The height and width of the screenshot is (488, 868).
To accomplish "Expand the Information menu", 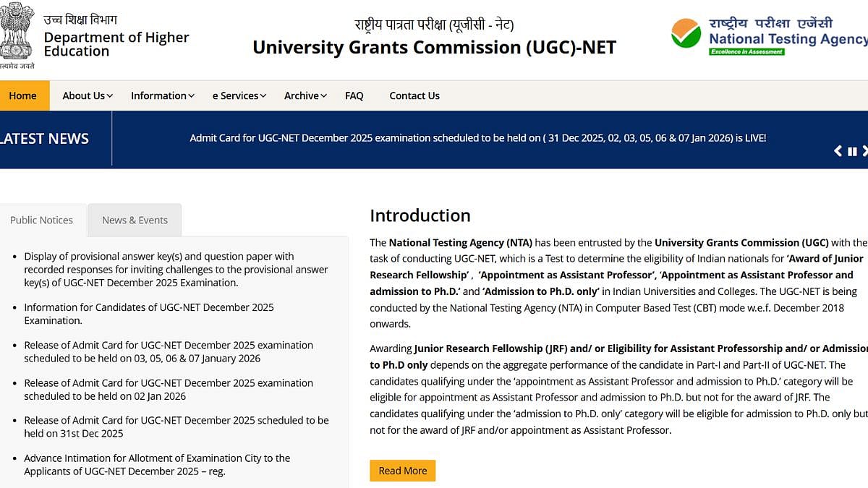I will tap(161, 95).
